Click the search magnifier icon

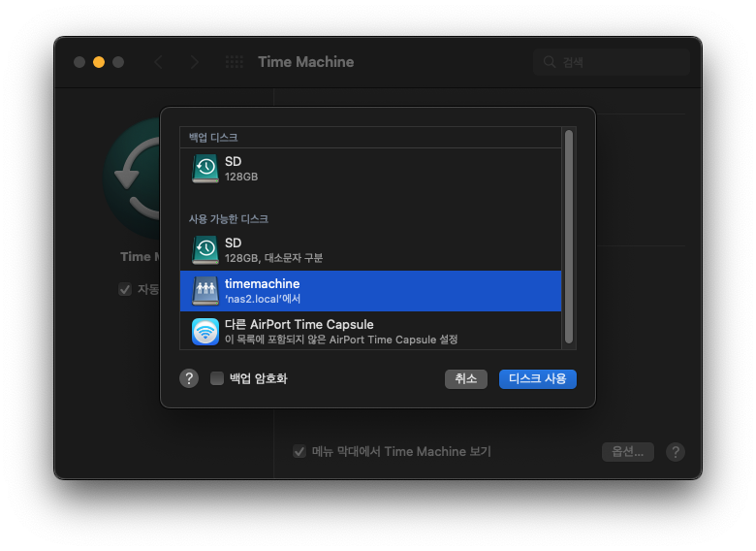click(550, 62)
